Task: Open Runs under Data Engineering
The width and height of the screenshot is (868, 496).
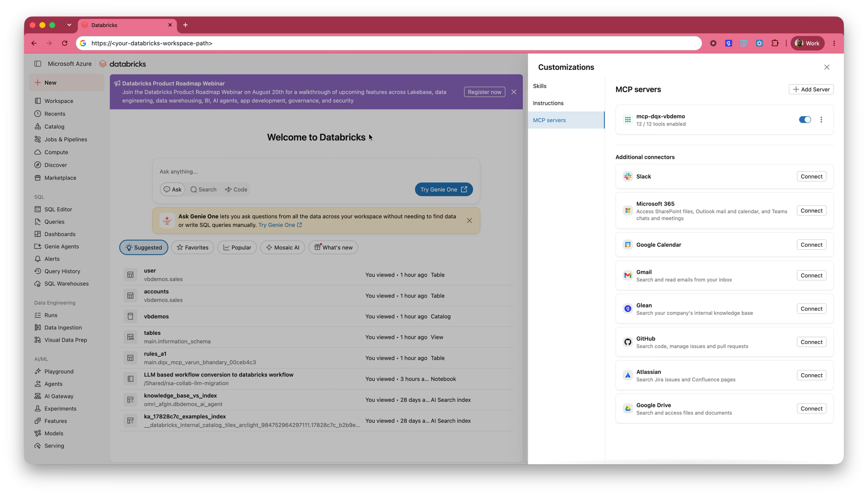Action: coord(51,315)
